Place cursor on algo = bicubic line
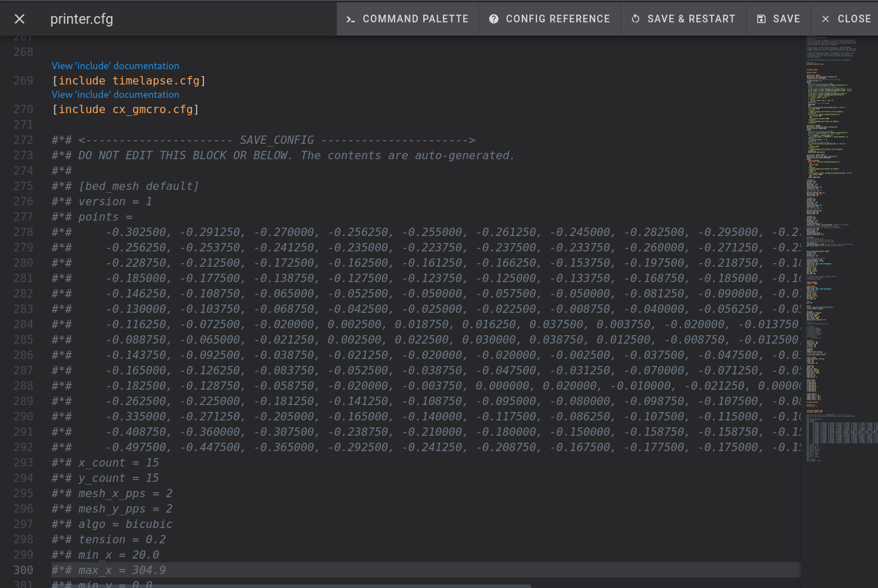The height and width of the screenshot is (588, 878). [125, 524]
